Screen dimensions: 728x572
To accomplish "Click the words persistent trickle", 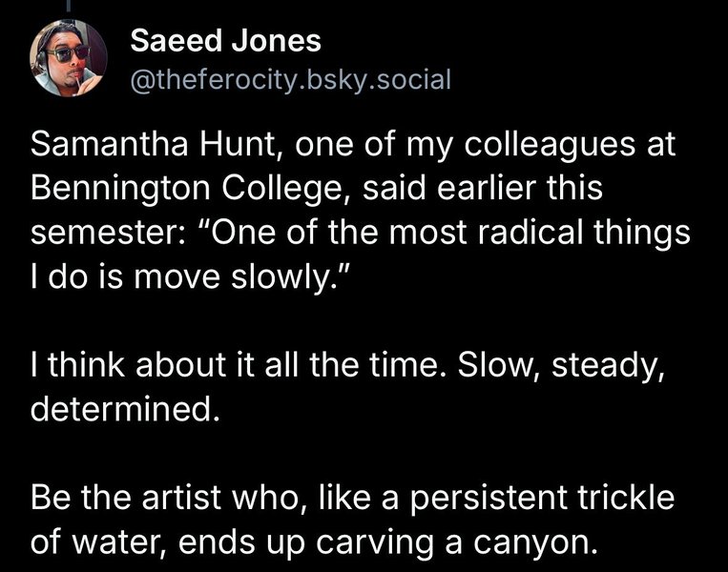I will click(542, 499).
